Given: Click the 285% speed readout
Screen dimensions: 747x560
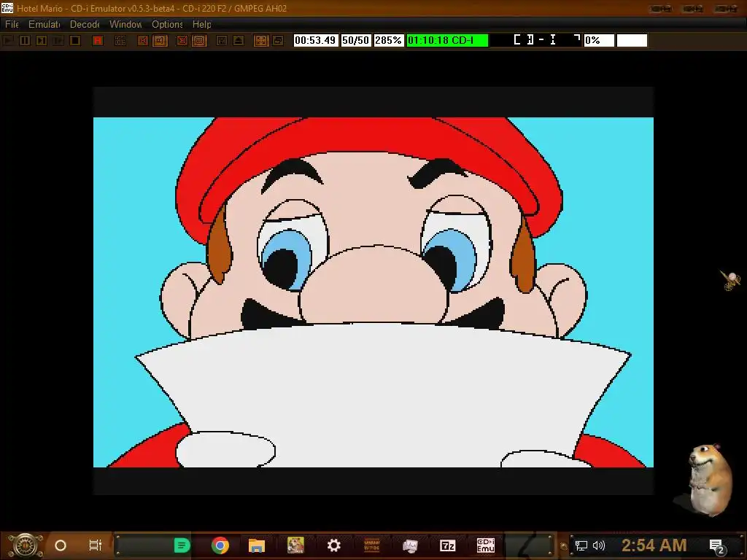Looking at the screenshot, I should coord(388,41).
